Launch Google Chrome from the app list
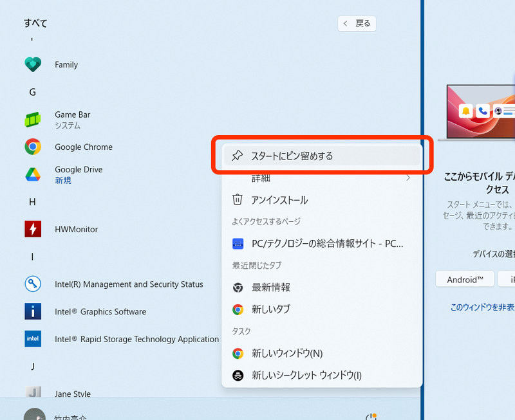 click(x=83, y=147)
